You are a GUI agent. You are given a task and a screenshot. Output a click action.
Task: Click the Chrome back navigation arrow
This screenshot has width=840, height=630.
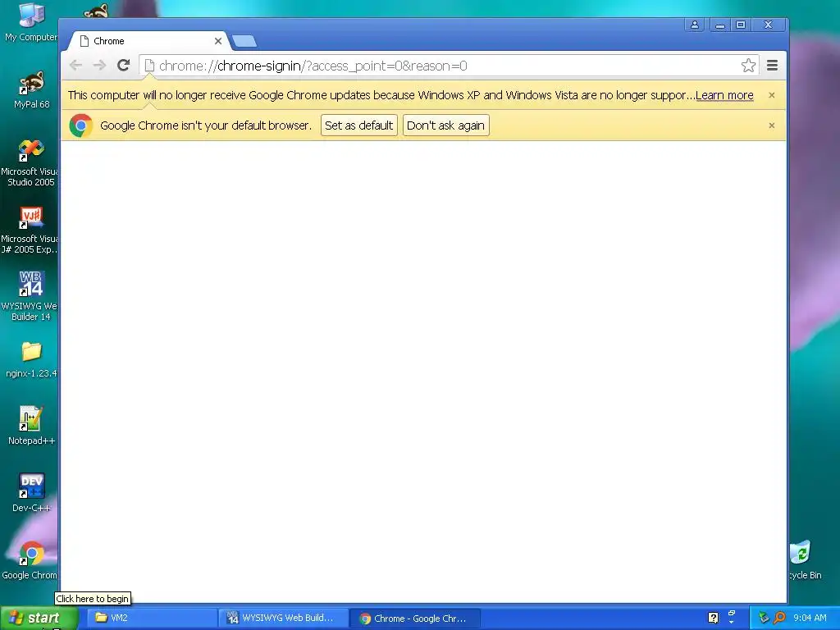pyautogui.click(x=76, y=66)
